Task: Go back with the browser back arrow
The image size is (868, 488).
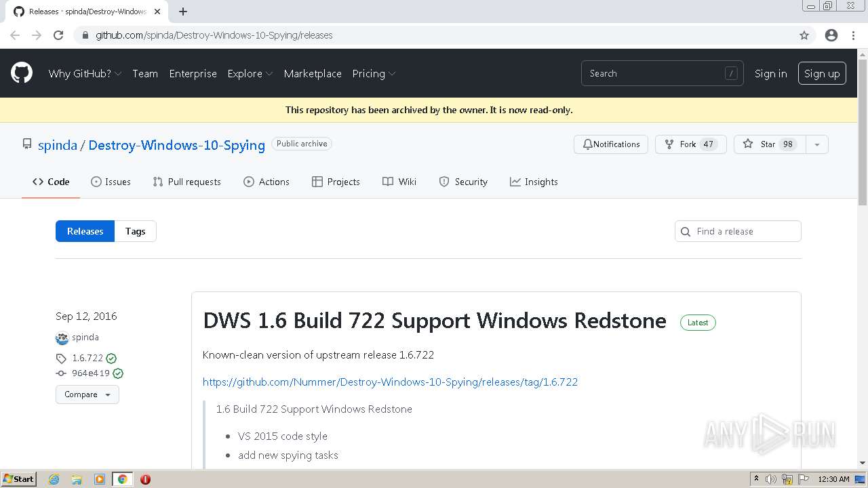Action: pos(15,35)
